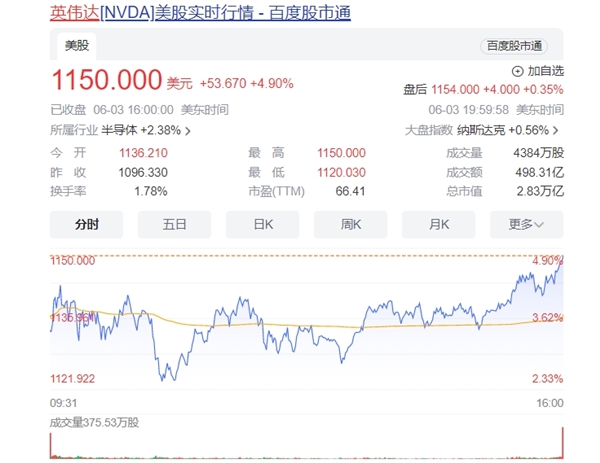
Task: Click the 百度股市通 badge button
Action: tap(514, 46)
